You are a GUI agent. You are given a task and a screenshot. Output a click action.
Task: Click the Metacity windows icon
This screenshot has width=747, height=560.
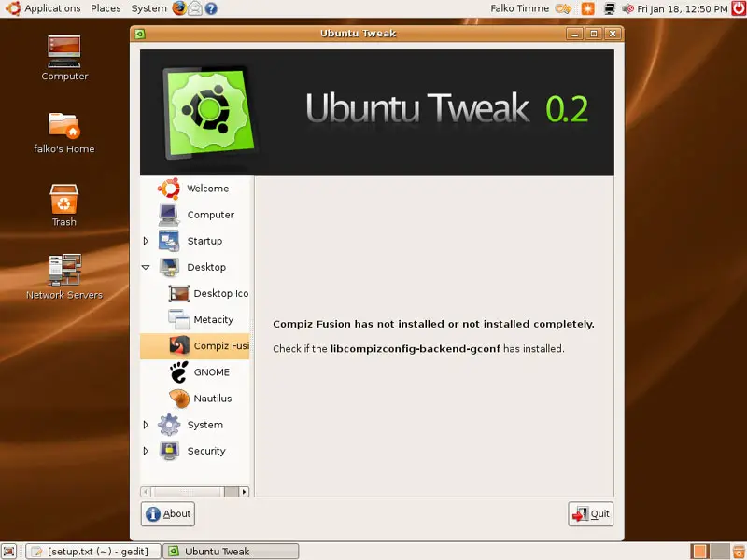pos(179,319)
